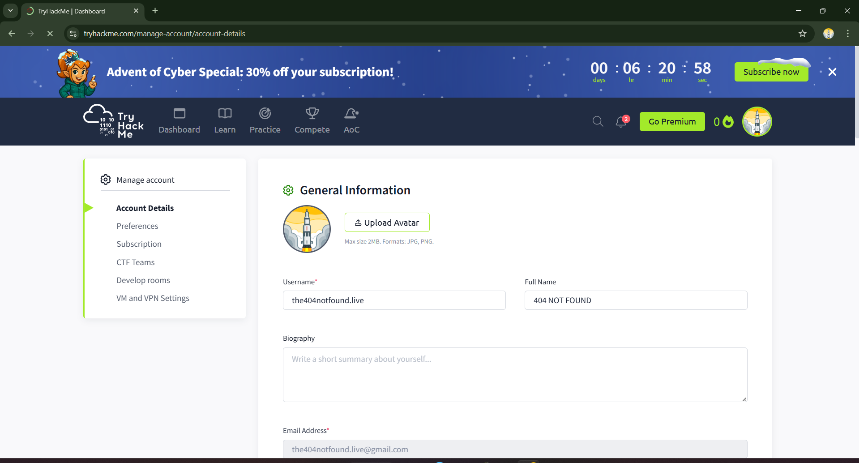The height and width of the screenshot is (463, 868).
Task: Bookmark this page with star icon
Action: 803,34
